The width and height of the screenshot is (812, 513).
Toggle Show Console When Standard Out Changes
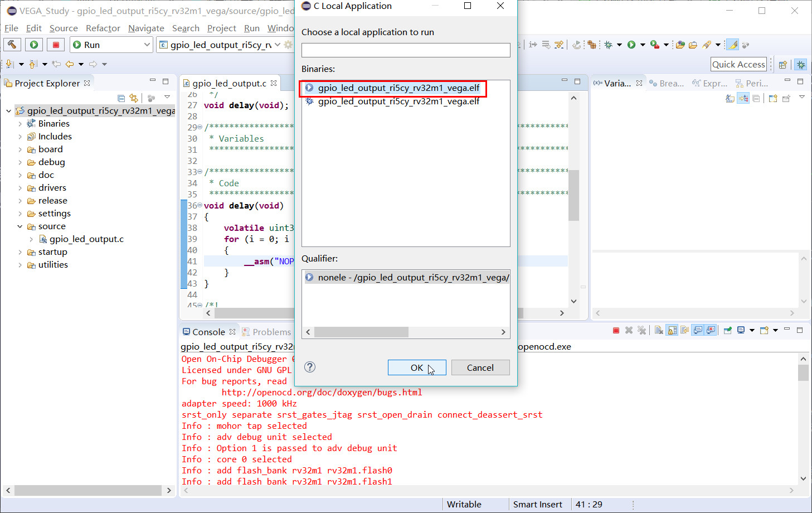[697, 331]
